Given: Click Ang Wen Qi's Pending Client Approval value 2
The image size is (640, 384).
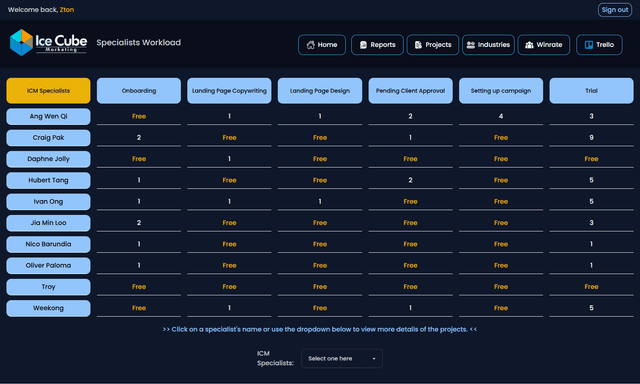Looking at the screenshot, I should coord(410,116).
